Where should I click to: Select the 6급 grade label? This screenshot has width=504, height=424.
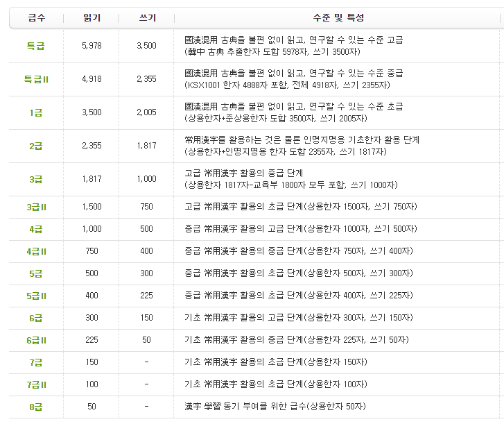(x=35, y=318)
